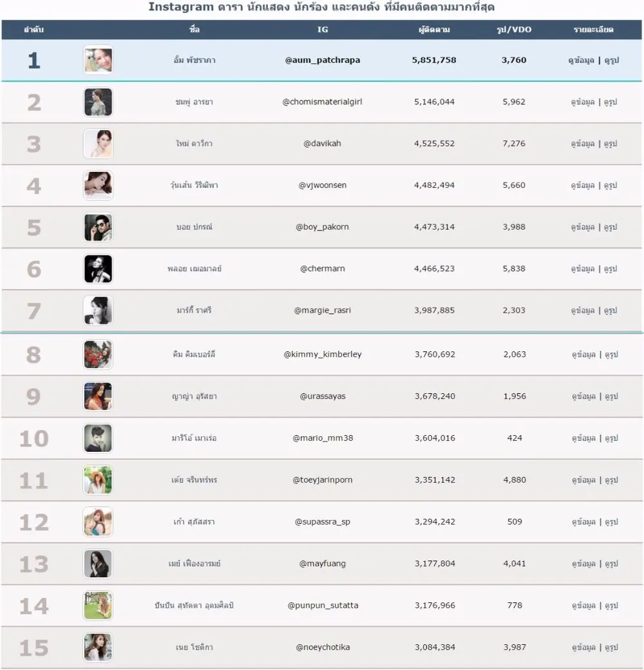The height and width of the screenshot is (670, 644).
Task: Open the @aum_patchrapa IG handle link
Action: point(323,60)
